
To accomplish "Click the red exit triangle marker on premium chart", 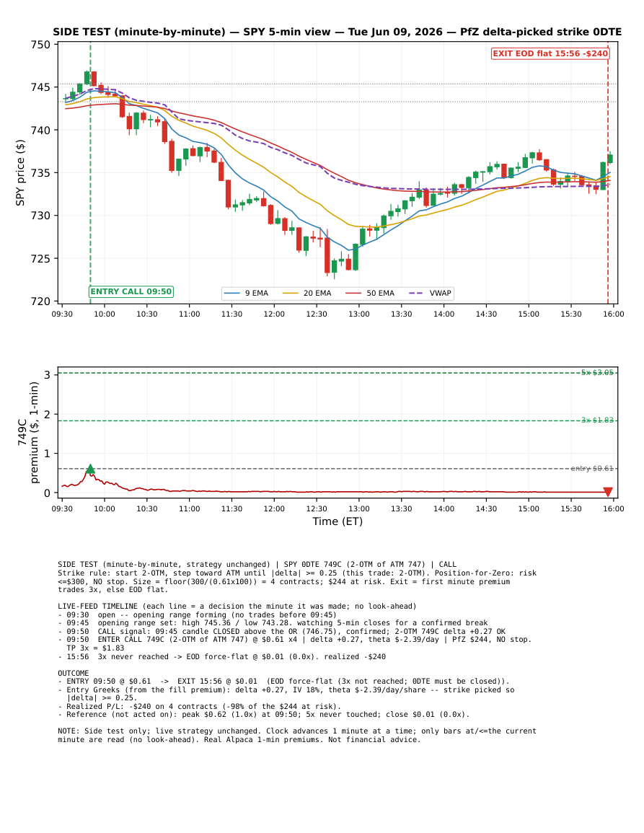I will click(x=608, y=492).
